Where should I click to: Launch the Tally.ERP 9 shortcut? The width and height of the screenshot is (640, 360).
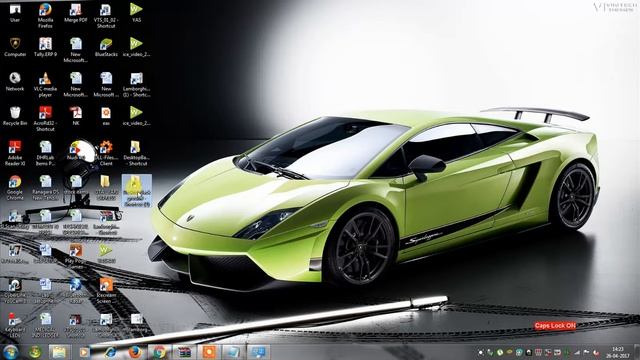click(x=45, y=47)
